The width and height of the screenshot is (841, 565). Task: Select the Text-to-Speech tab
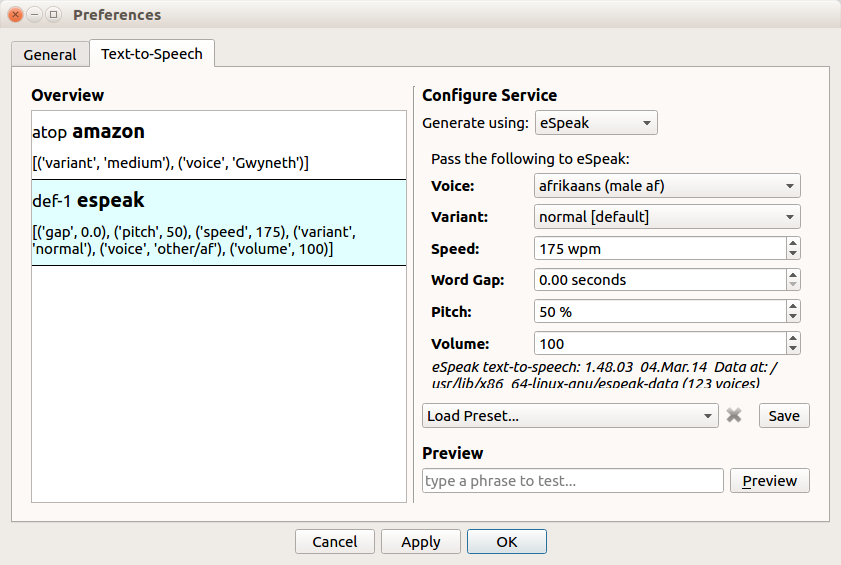tap(152, 54)
